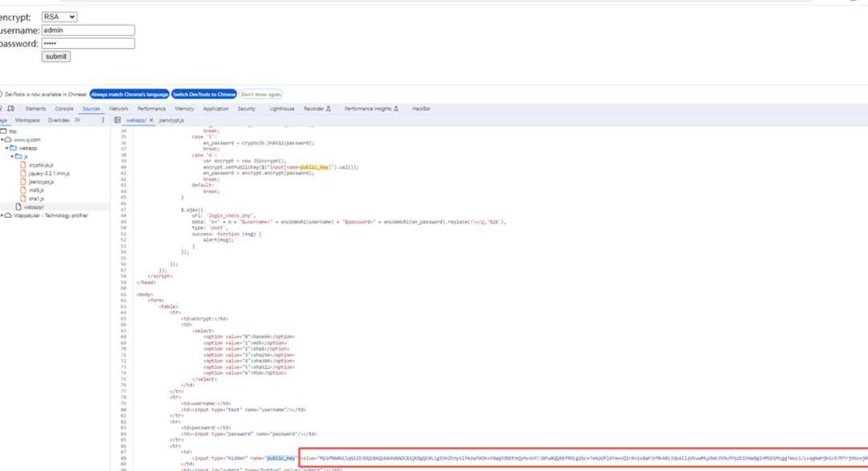Click alert(msg); code line
Image resolution: width=868 pixels, height=471 pixels.
pyautogui.click(x=218, y=240)
